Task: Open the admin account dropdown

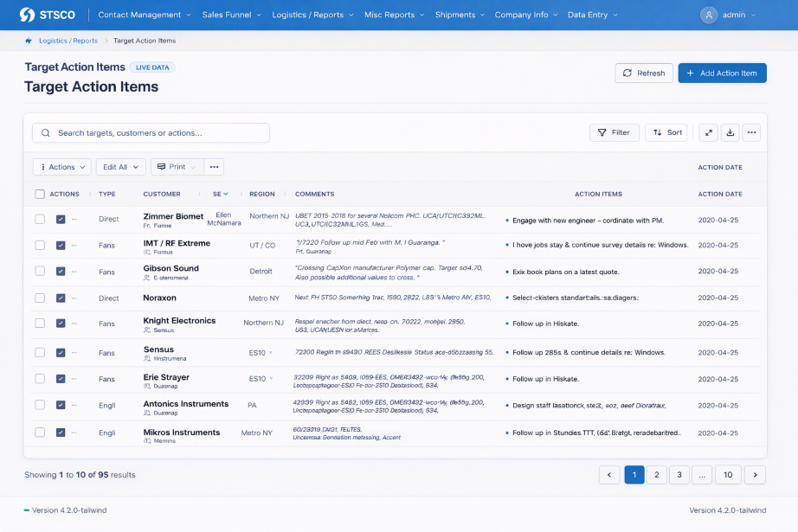Action: pos(729,16)
